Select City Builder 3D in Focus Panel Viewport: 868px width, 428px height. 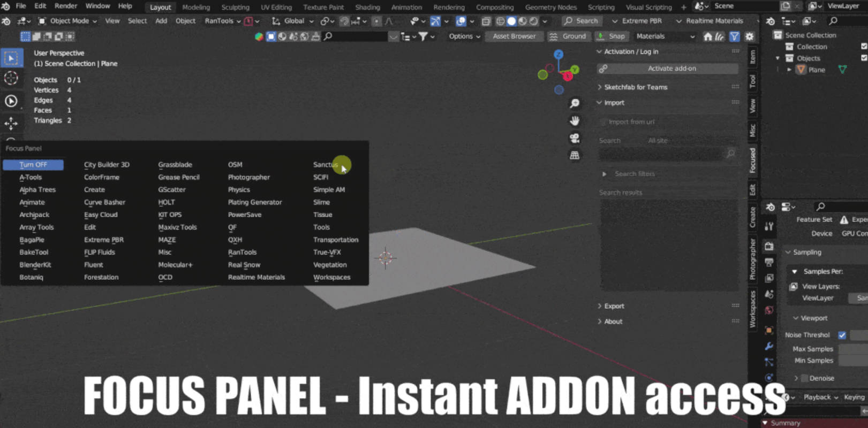pos(107,165)
